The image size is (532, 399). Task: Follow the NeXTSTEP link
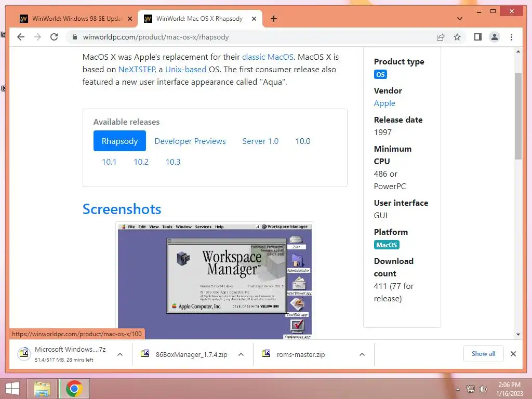137,70
